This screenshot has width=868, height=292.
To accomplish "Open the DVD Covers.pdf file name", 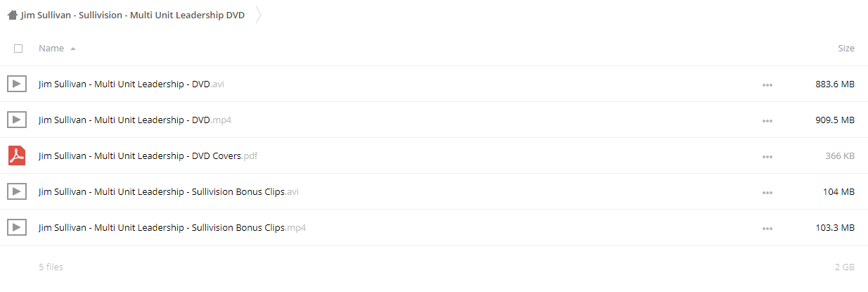I will click(x=148, y=155).
